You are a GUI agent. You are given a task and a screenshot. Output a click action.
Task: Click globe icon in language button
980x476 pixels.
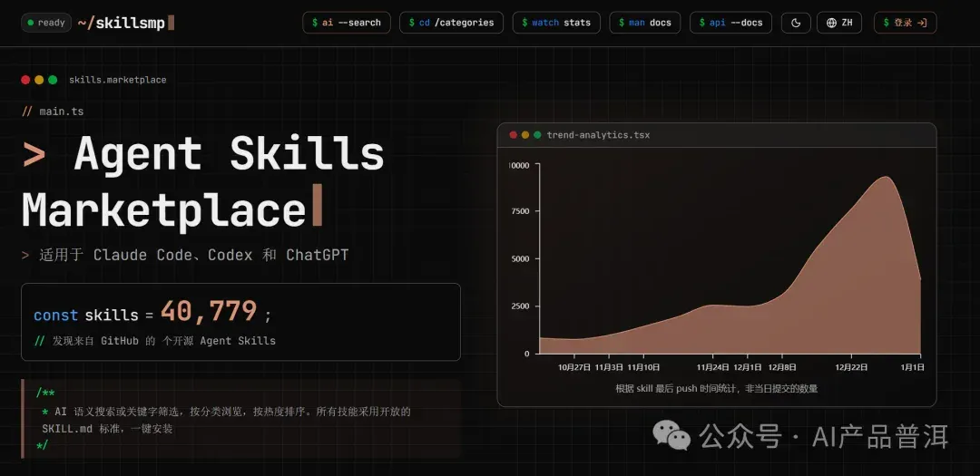(x=831, y=23)
